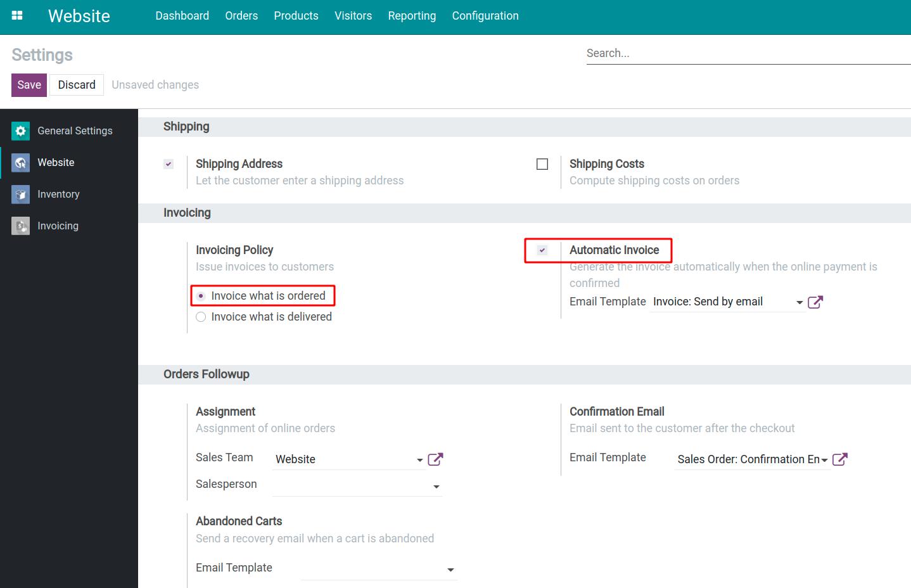Open the apps grid menu icon

click(17, 16)
